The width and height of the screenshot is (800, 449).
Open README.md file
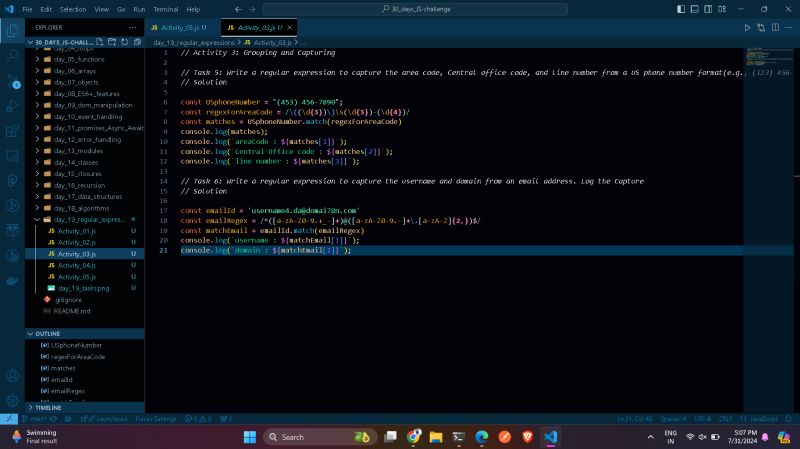85,311
